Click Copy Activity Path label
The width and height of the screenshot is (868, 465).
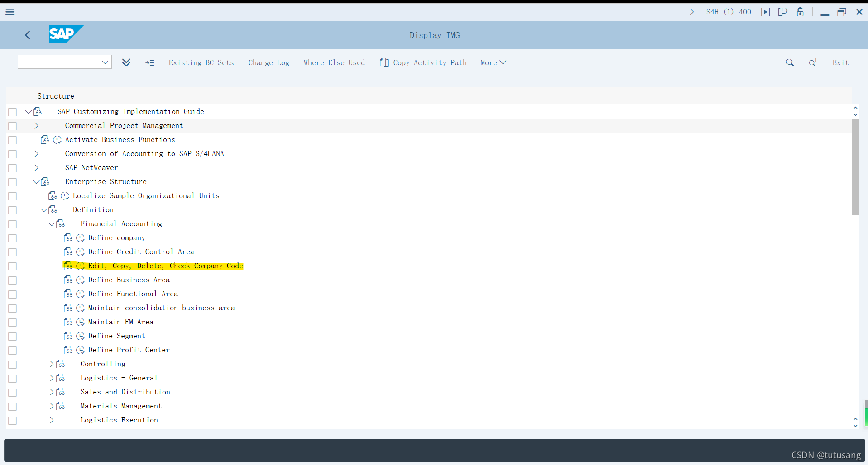tap(430, 62)
